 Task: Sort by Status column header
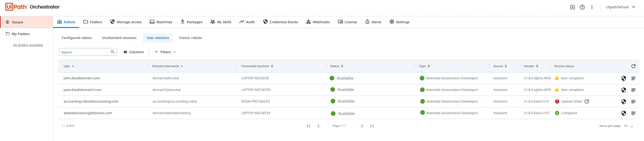tap(337, 66)
